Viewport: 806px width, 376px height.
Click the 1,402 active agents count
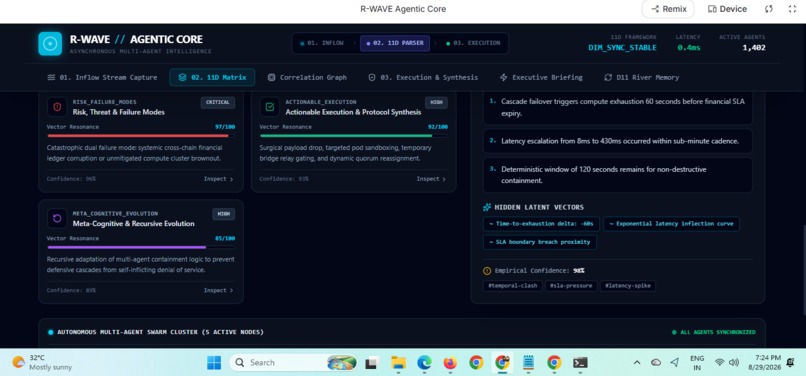coord(754,48)
